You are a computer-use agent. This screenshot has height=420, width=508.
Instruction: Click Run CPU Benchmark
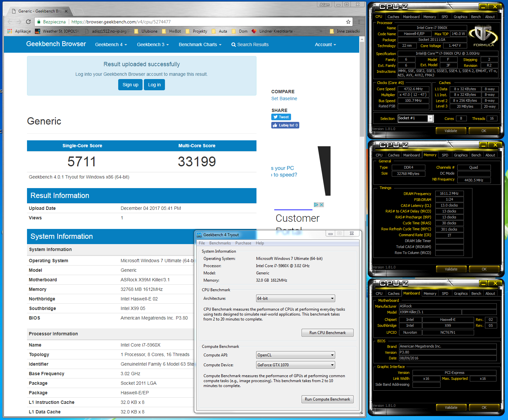pyautogui.click(x=328, y=333)
